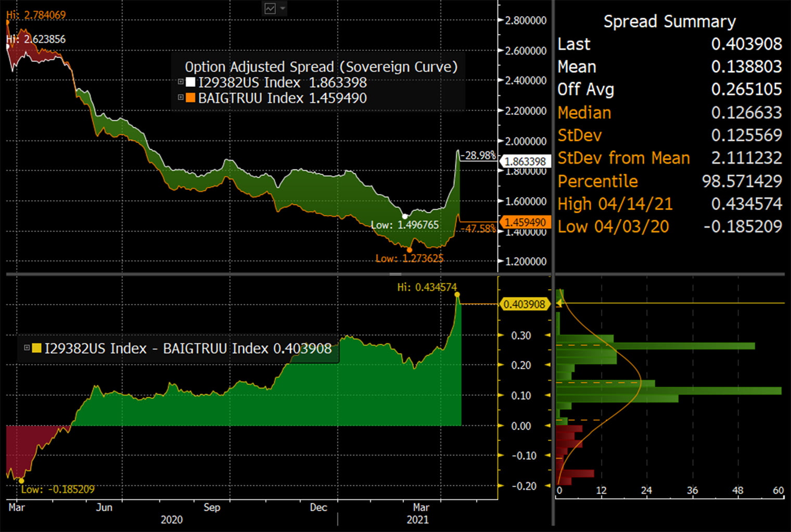The width and height of the screenshot is (791, 532).
Task: Click the Hi: 2.784069 annotation
Action: 36,15
